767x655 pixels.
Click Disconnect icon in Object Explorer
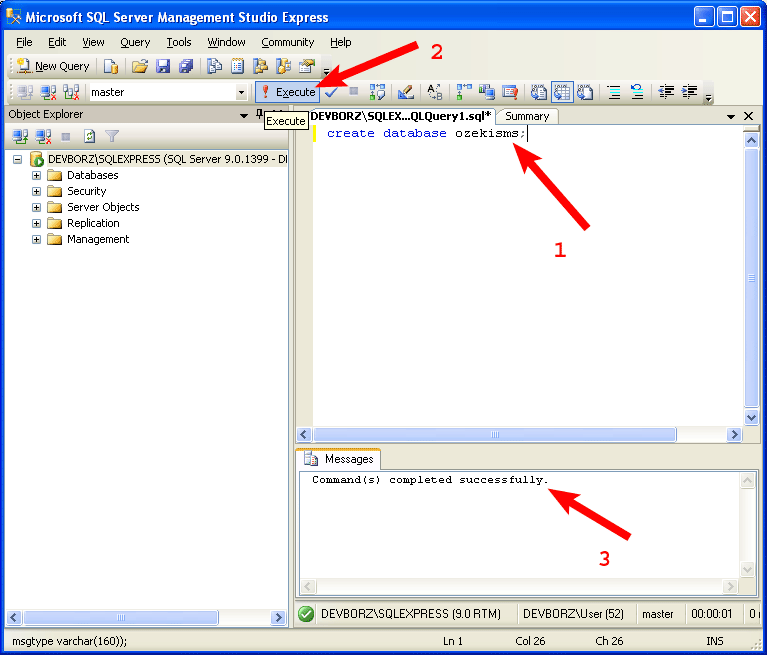43,136
